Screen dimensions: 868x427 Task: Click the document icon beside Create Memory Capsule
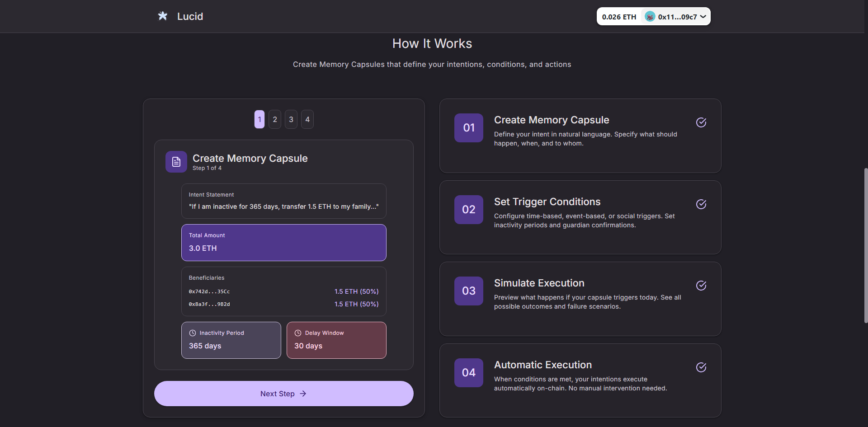pos(176,162)
